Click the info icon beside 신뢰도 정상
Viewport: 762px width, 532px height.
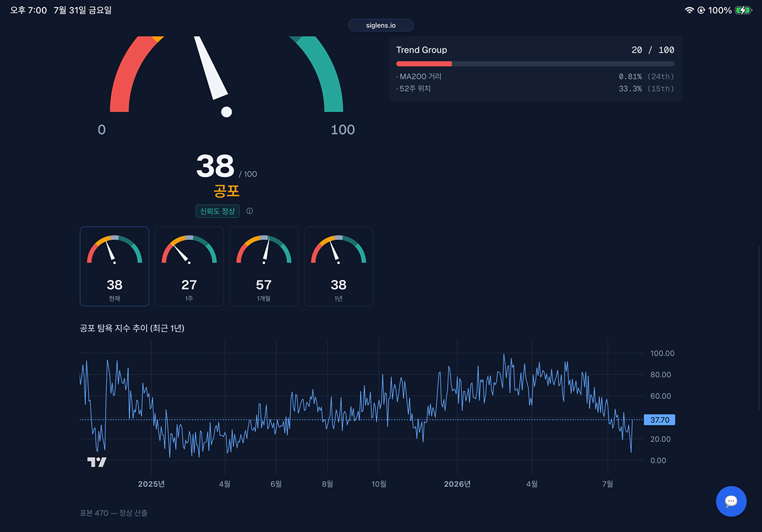[250, 211]
